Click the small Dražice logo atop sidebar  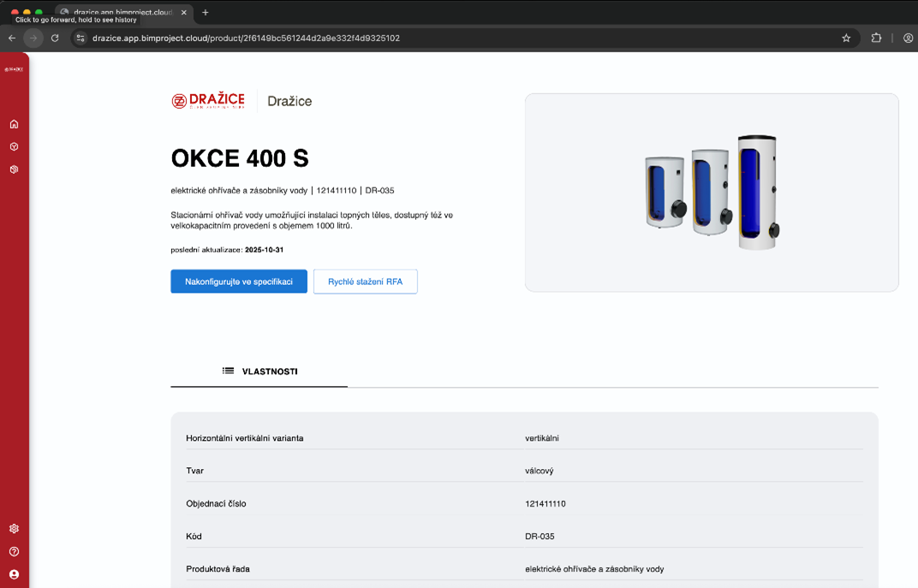(14, 69)
